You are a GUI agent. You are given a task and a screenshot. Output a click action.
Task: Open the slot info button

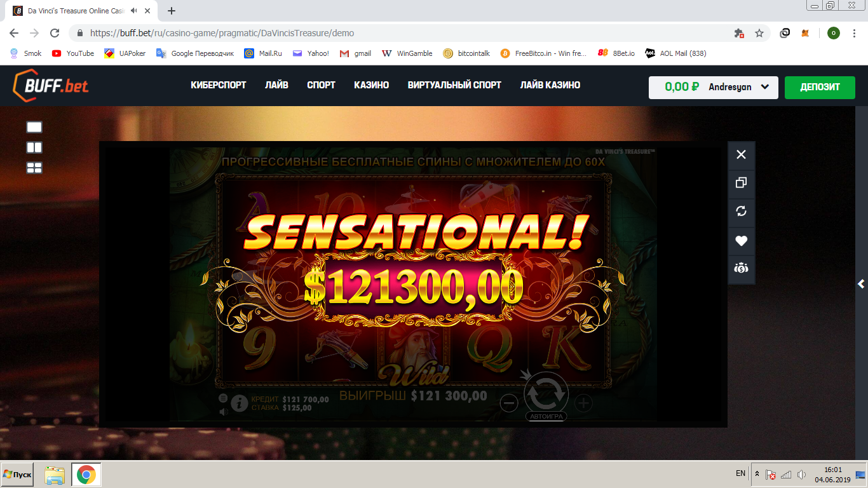(240, 403)
